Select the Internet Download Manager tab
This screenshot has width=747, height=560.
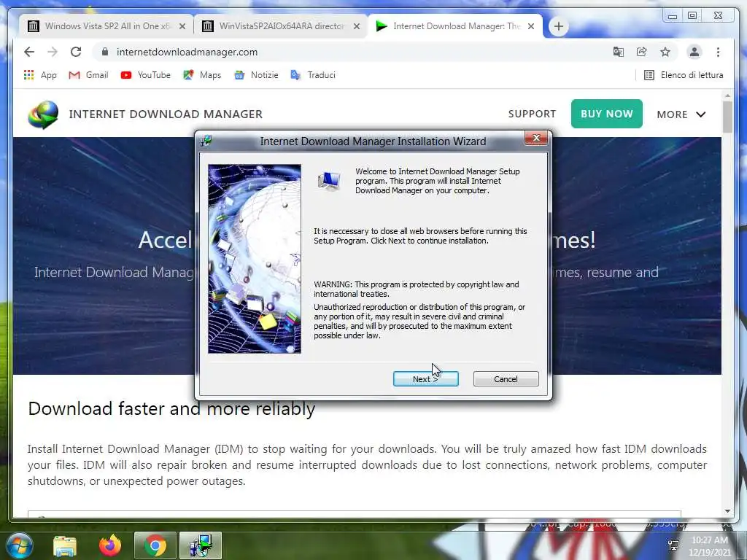[455, 26]
